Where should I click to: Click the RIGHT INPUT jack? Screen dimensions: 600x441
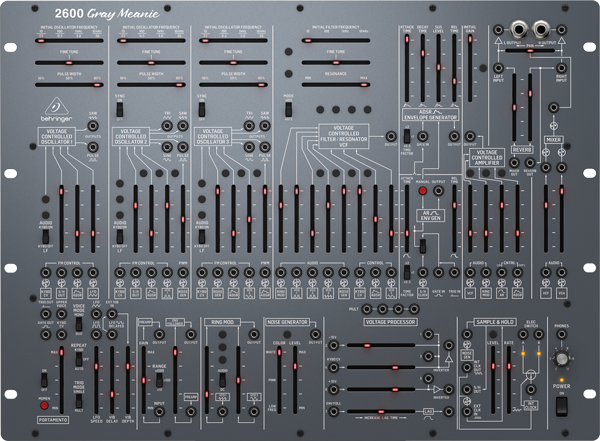click(x=561, y=68)
